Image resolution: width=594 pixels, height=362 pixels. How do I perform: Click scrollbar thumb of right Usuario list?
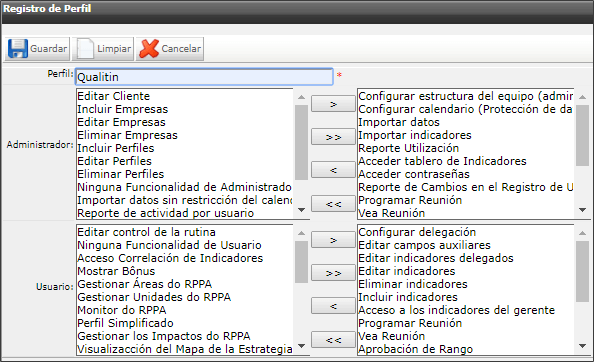[583, 271]
